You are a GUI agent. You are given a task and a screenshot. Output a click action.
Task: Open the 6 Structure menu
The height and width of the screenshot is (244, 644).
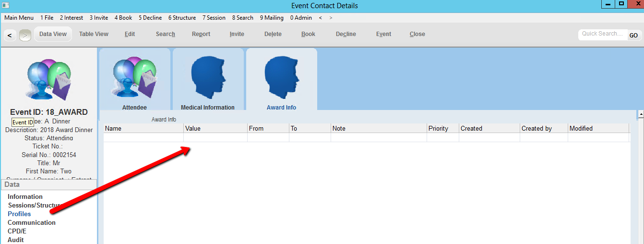[x=182, y=18]
